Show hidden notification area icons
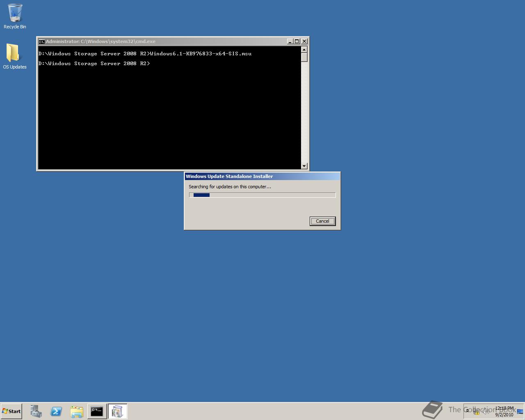Screen dimensions: 525x420 click(467, 411)
